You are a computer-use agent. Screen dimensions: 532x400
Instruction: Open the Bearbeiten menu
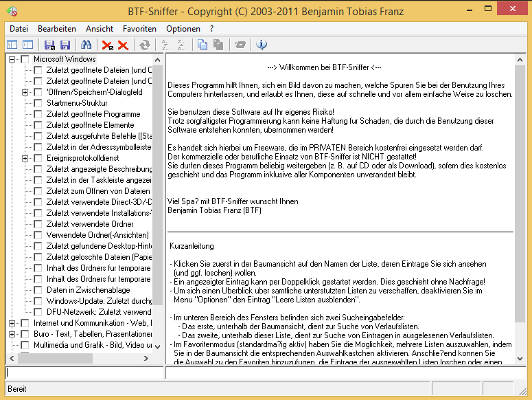(57, 29)
